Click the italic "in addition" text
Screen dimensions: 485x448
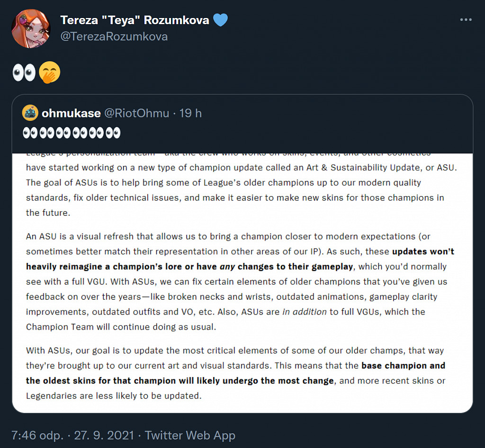[x=304, y=312]
